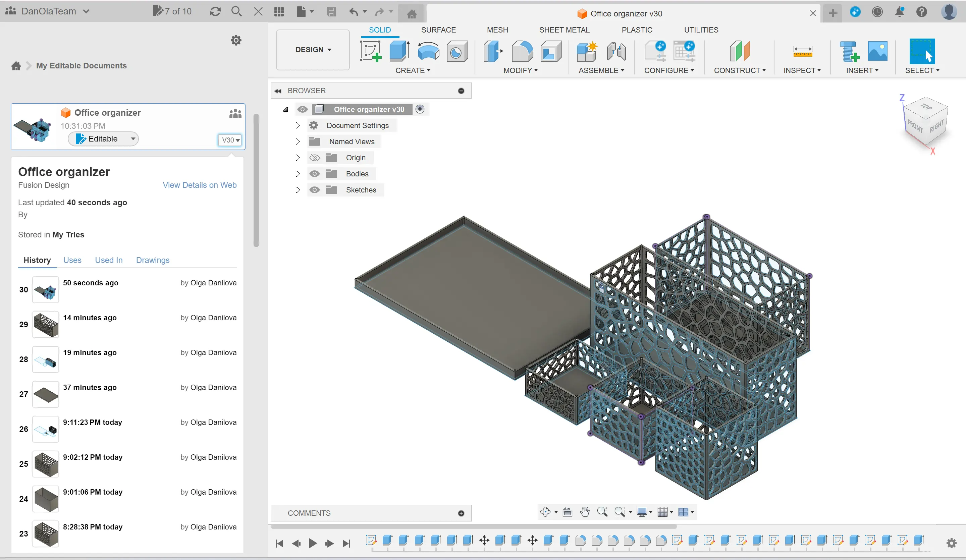Hide the Sketches folder
Image resolution: width=966 pixels, height=560 pixels.
point(314,190)
